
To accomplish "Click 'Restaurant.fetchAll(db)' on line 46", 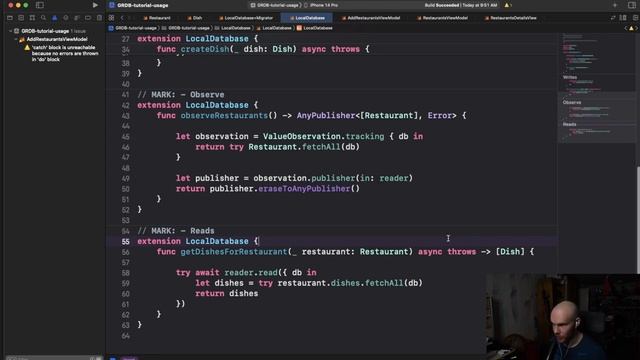I will click(304, 147).
